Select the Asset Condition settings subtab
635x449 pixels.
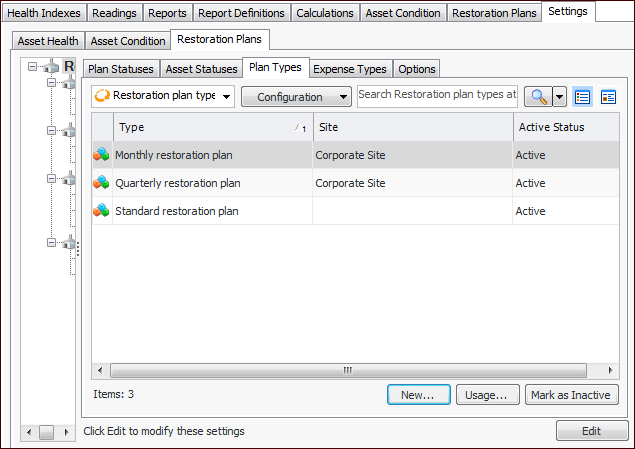[128, 41]
